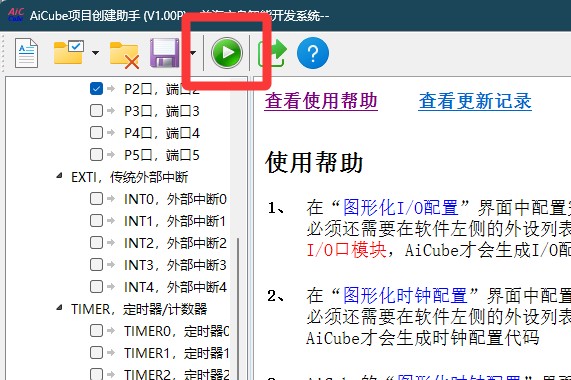Enable the INT1 外部中断1 checkbox
The image size is (571, 380).
(x=97, y=220)
